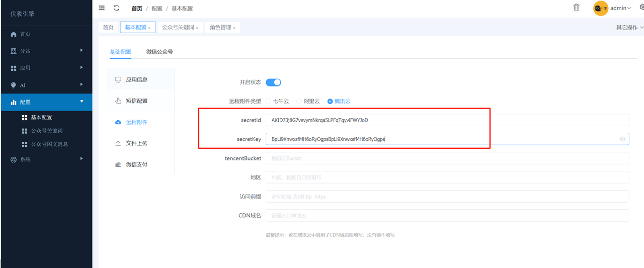The width and height of the screenshot is (644, 268).
Task: Open the 其它操作 dropdown
Action: coord(630,27)
